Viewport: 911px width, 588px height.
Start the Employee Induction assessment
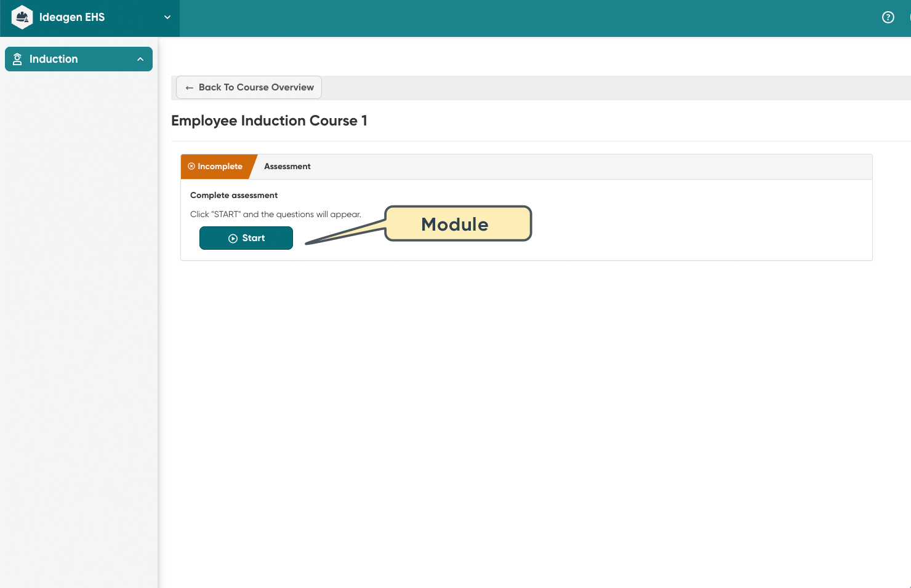pyautogui.click(x=246, y=238)
